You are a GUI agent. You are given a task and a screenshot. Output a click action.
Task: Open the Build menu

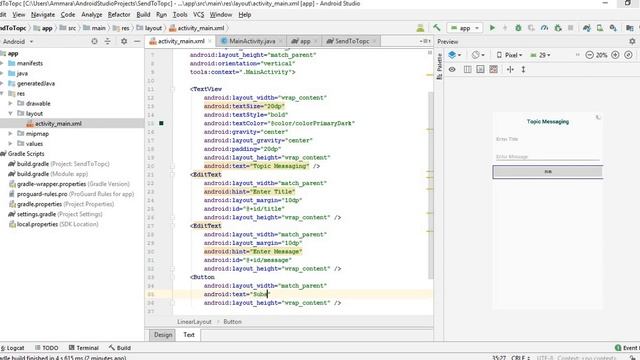pyautogui.click(x=143, y=15)
